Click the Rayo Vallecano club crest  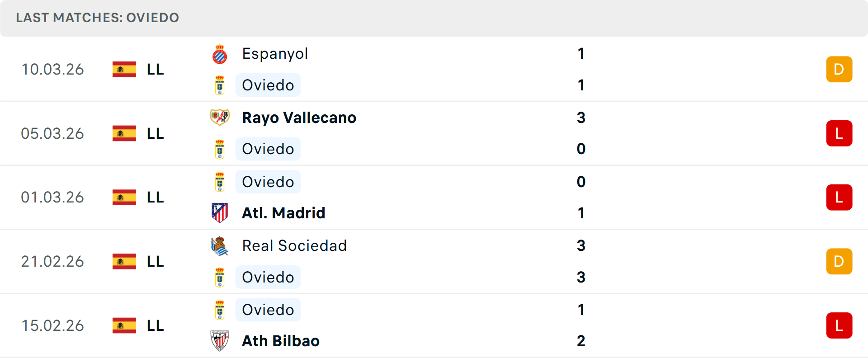[x=220, y=118]
